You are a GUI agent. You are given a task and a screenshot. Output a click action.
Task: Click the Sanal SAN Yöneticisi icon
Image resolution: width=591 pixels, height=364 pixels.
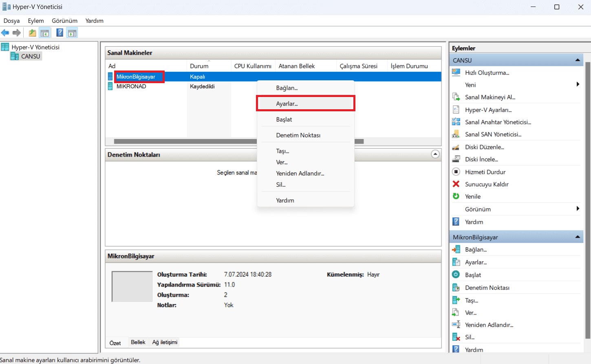(456, 134)
